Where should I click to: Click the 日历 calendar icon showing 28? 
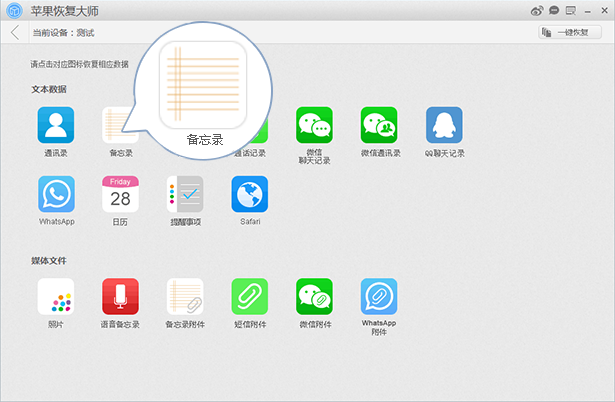point(120,194)
